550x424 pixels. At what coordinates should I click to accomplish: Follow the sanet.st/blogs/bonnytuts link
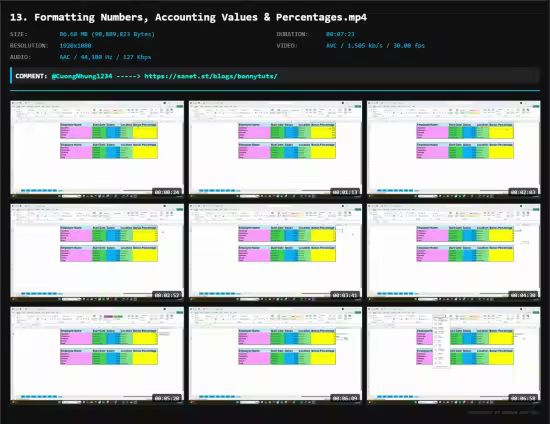coord(211,76)
